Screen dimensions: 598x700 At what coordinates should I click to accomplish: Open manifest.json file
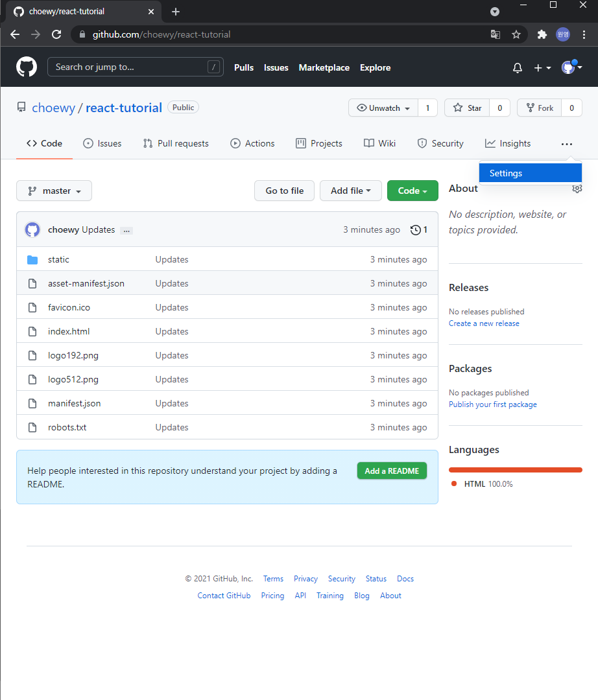(74, 404)
